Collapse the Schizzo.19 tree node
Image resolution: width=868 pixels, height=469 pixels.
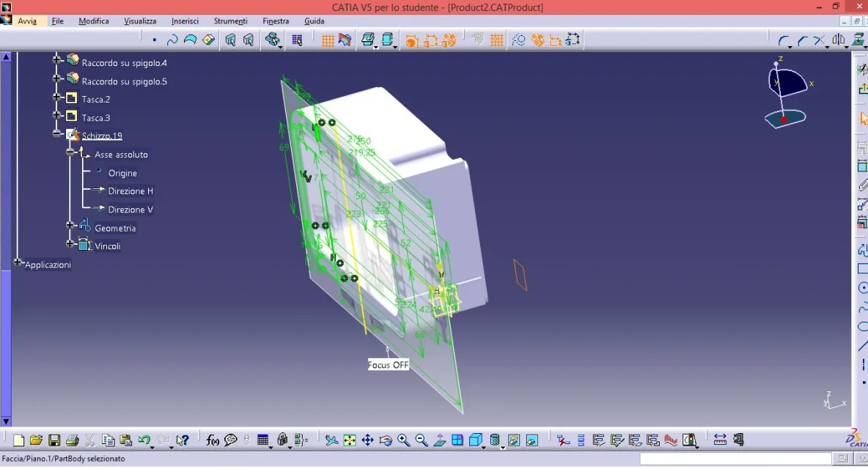coord(56,133)
